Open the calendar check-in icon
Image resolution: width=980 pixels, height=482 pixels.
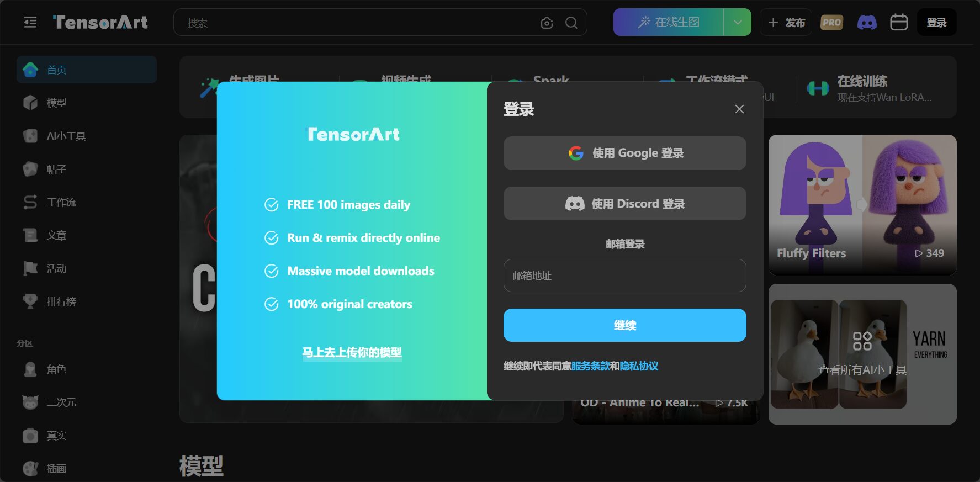click(899, 22)
